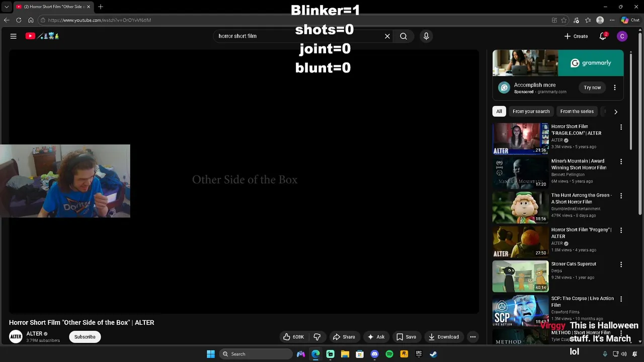Open SCP: The Corpse Live Action Film title
Screen dimensions: 644x362
582,302
